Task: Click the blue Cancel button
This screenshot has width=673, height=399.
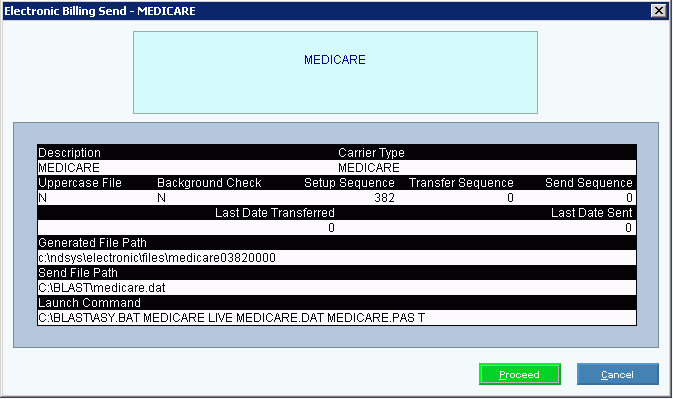Action: (x=618, y=374)
